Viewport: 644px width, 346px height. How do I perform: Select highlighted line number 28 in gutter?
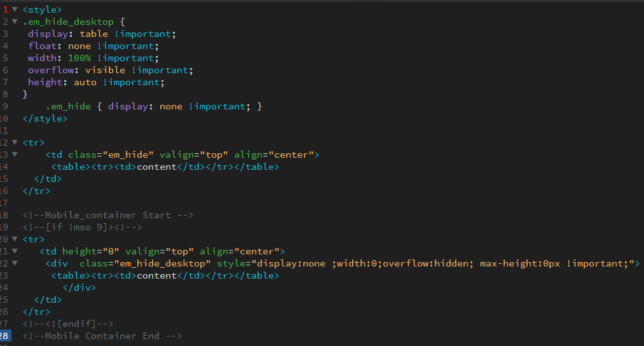(5, 336)
